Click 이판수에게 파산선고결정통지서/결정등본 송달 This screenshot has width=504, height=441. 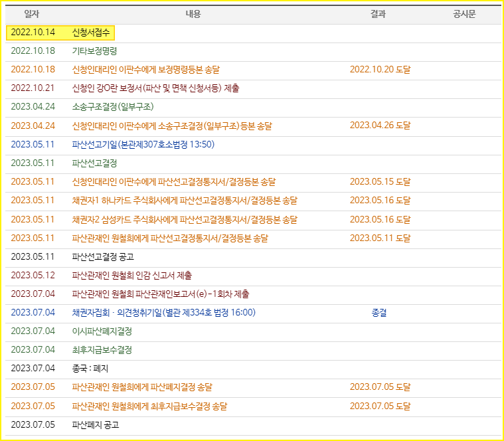[174, 182]
